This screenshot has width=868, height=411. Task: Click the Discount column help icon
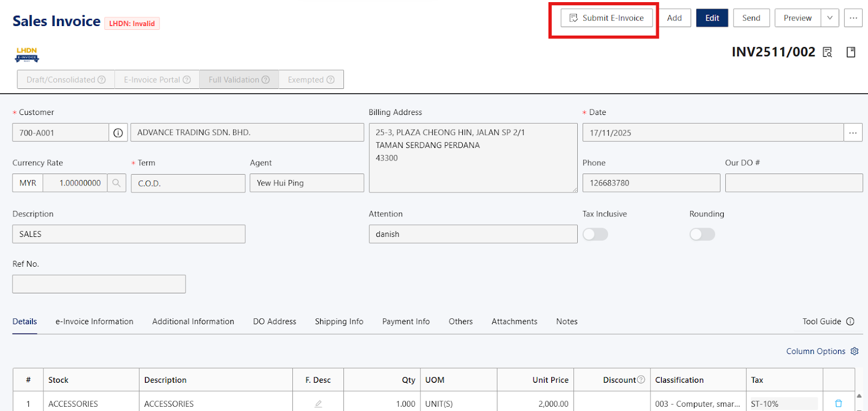point(641,380)
